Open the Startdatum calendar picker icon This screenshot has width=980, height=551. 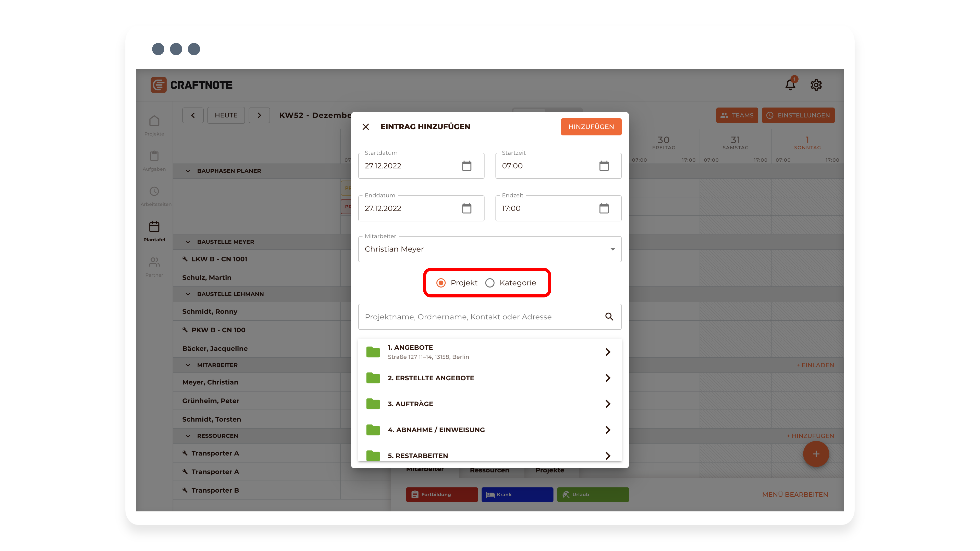click(x=467, y=166)
